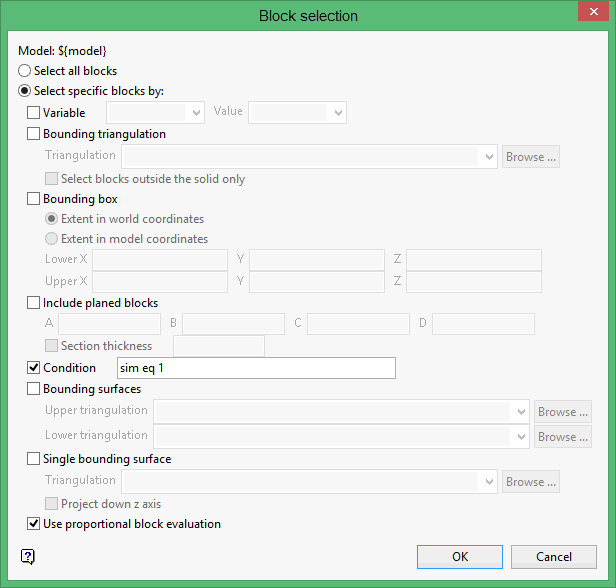Toggle the Bounding surfaces checkbox

tap(34, 389)
